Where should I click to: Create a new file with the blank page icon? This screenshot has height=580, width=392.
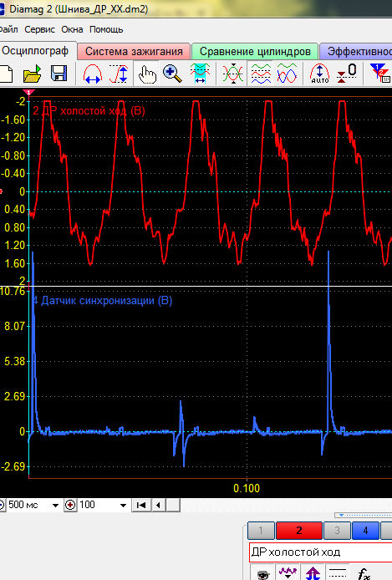coord(6,74)
